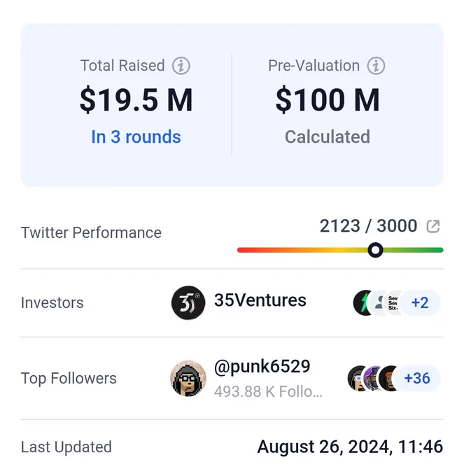Click the 35Ventures investor name
Viewport: 464px width, 476px height.
[260, 300]
